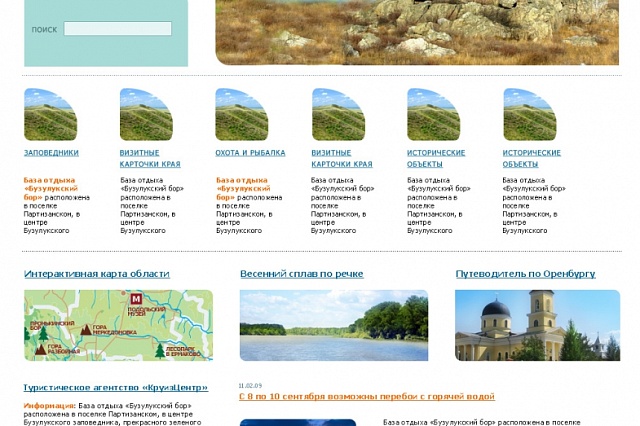The image size is (640, 426).
Task: Select the forest tree marker near Бор on map
Action: coord(43,334)
